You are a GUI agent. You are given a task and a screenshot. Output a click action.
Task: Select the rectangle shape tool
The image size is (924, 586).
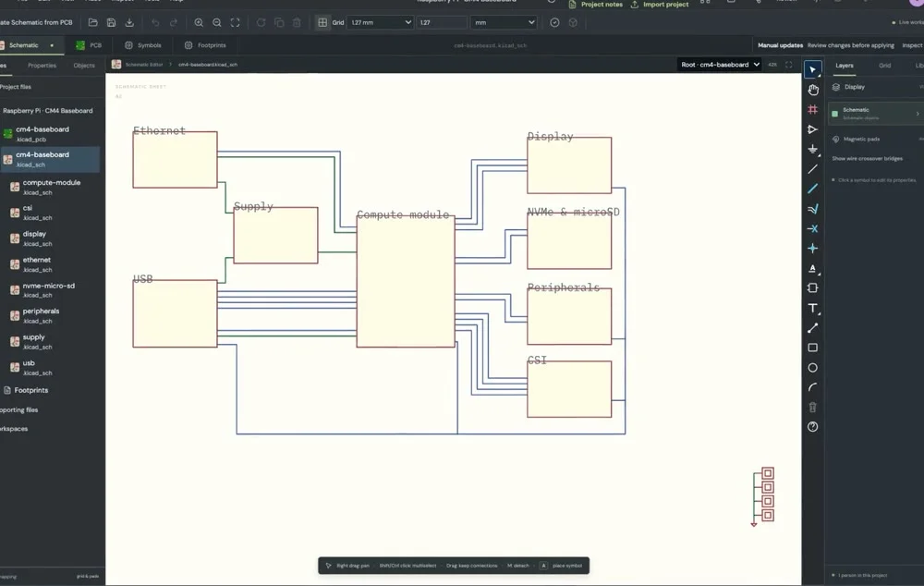(x=812, y=348)
